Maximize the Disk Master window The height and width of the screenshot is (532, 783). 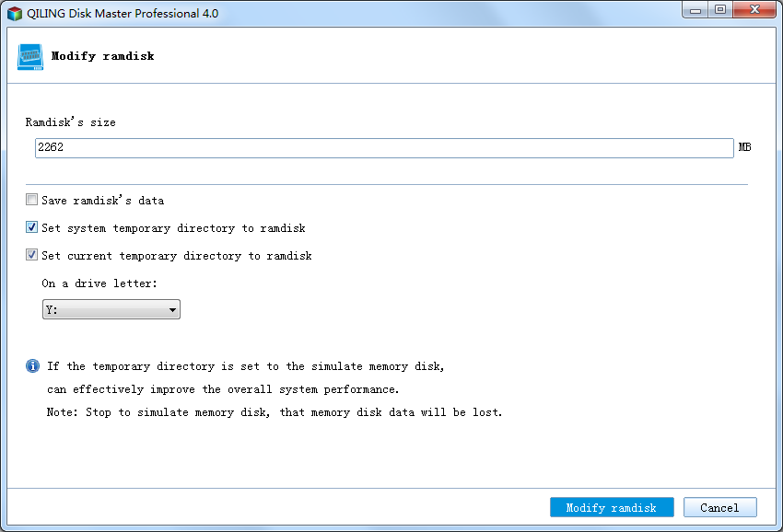(720, 9)
